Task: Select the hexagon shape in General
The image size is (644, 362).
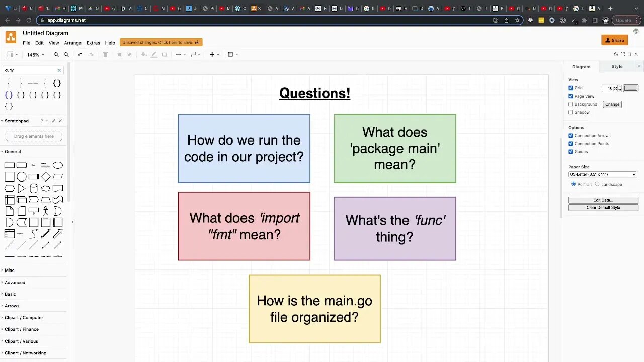Action: 10,189
